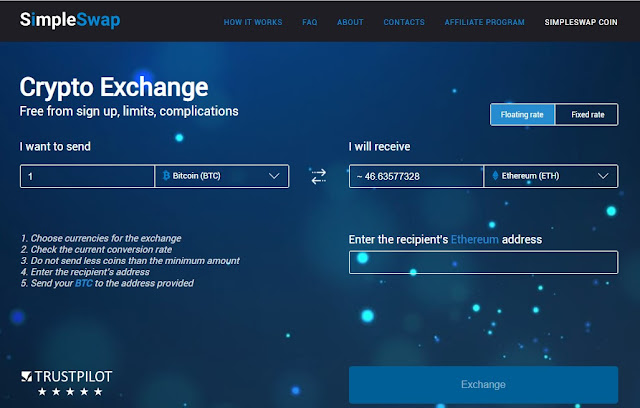Image resolution: width=640 pixels, height=408 pixels.
Task: Open the How It Works page
Action: [x=253, y=22]
